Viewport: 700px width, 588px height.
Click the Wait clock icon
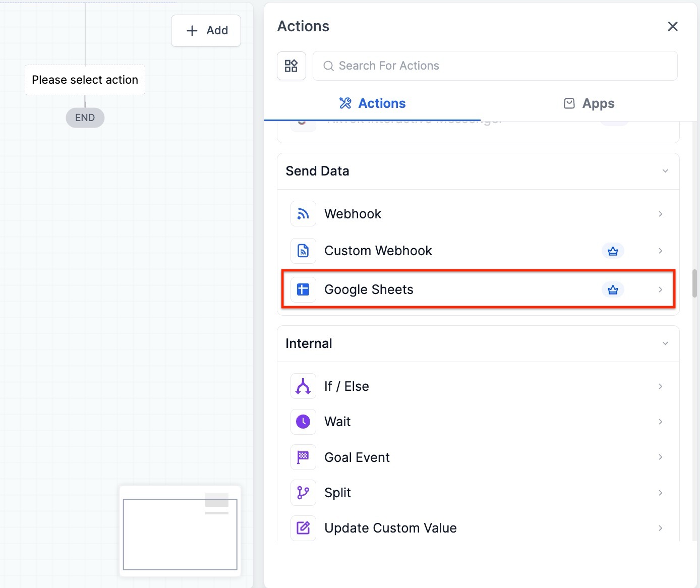click(x=303, y=422)
